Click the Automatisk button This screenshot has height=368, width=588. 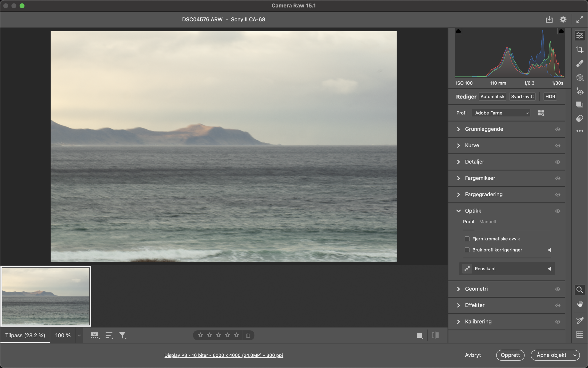tap(493, 97)
